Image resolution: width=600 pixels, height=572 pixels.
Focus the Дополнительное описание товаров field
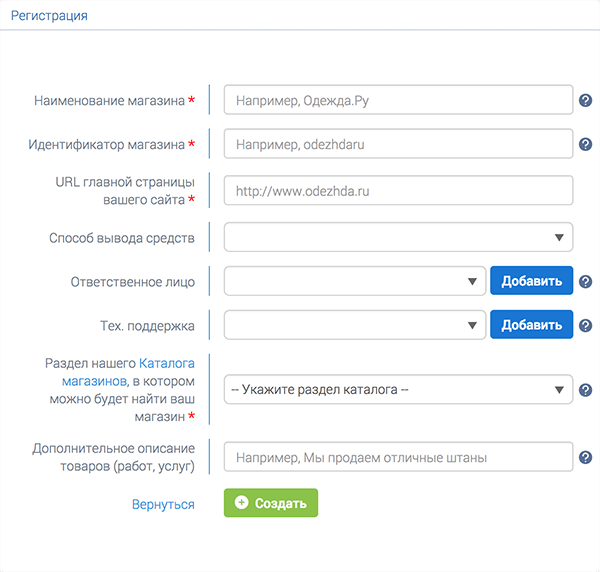click(x=398, y=457)
